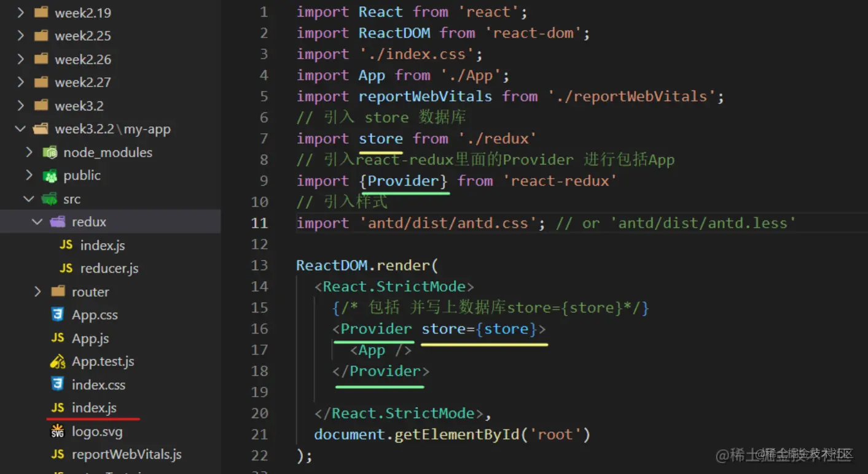This screenshot has width=868, height=474.
Task: Click the 'react-dom' string on line 2
Action: pyautogui.click(x=533, y=33)
